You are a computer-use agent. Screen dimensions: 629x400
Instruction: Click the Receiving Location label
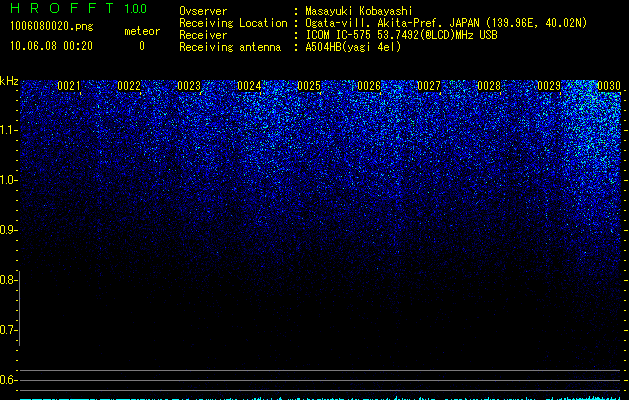[233, 23]
